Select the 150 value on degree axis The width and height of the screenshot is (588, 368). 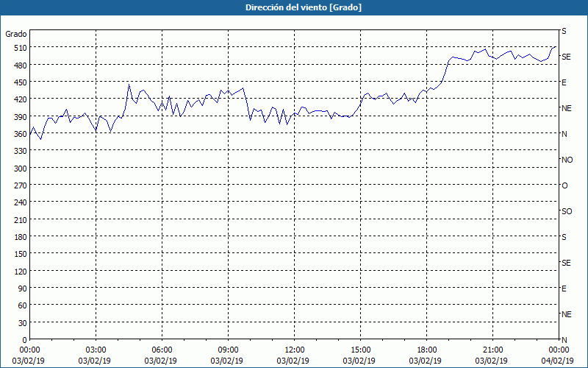[x=21, y=254]
